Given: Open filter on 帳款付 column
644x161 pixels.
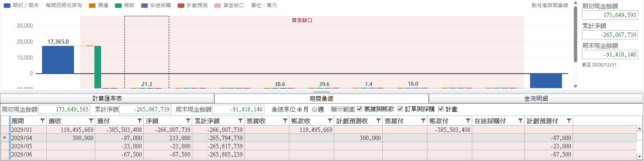Looking at the screenshot, I should click(468, 121).
